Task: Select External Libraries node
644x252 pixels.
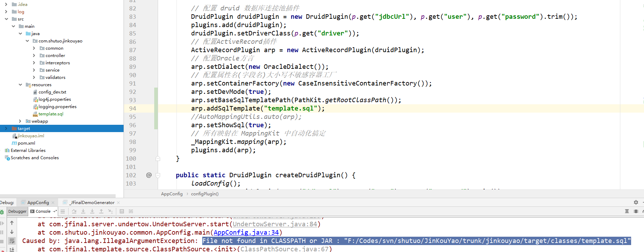Action: click(28, 151)
